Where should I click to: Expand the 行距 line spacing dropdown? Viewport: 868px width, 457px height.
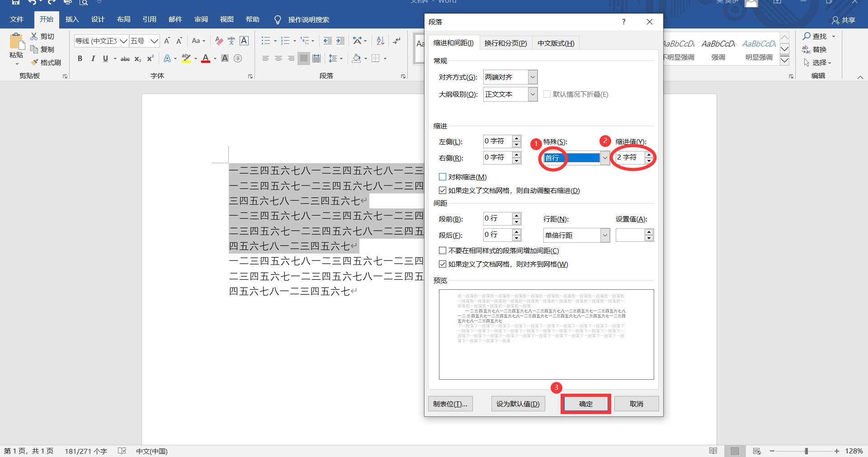[604, 235]
